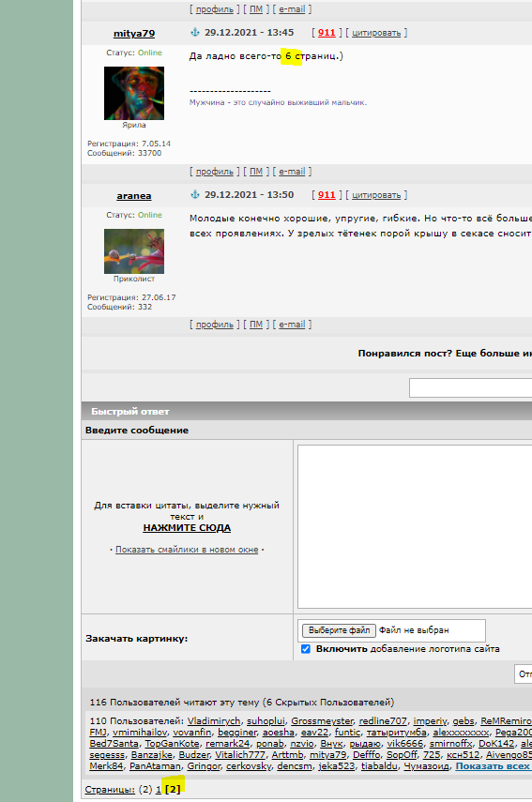Image resolution: width=532 pixels, height=802 pixels.
Task: Click the 'НАЖМИТЕ СЮДА' quote insert link
Action: point(187,528)
